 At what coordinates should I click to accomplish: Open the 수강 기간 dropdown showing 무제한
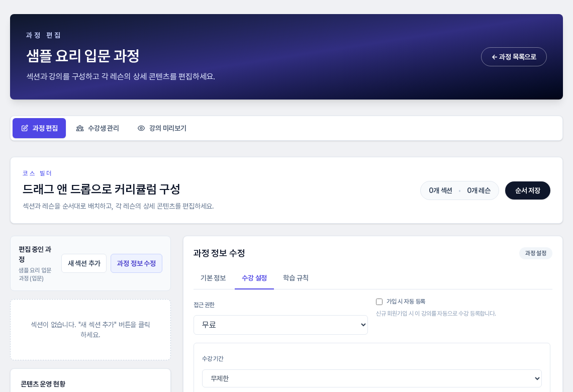tap(371, 378)
